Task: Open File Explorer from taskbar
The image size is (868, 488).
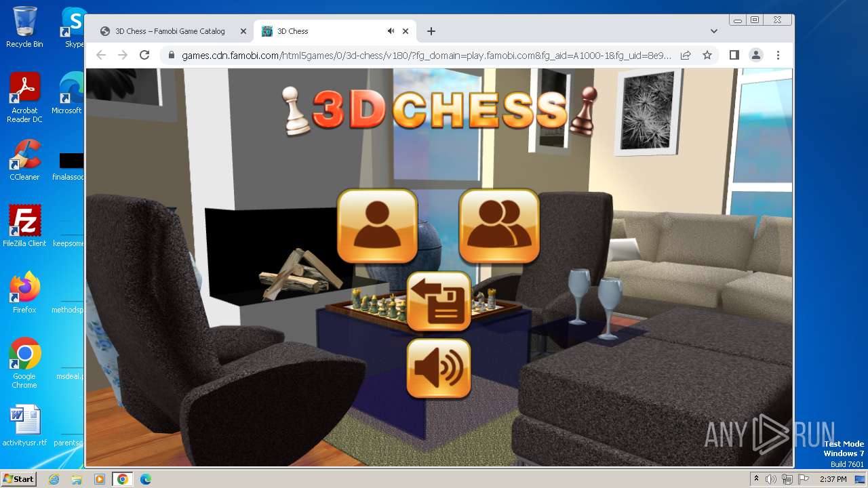Action: [77, 479]
